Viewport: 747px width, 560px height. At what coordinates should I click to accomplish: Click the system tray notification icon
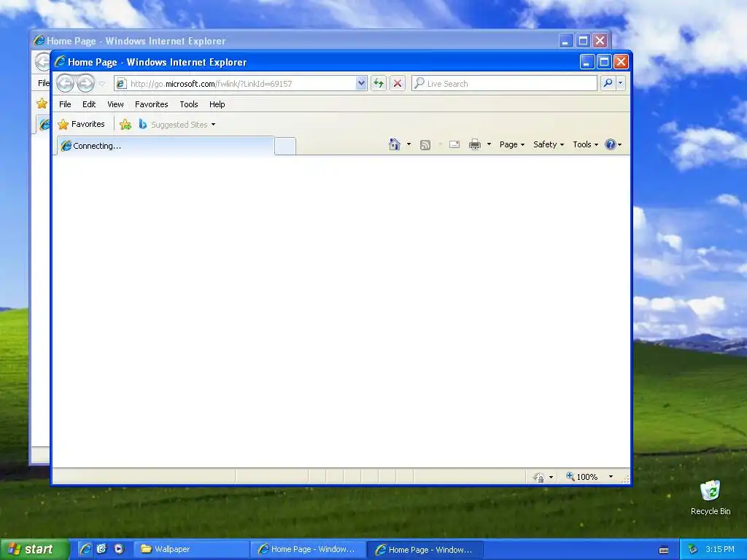point(693,549)
